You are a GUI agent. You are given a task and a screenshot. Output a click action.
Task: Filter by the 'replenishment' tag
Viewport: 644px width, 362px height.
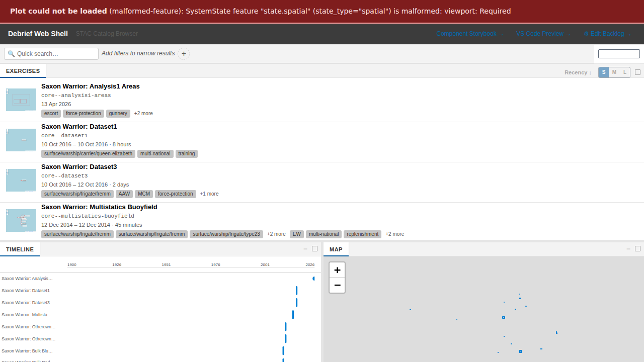pyautogui.click(x=363, y=234)
